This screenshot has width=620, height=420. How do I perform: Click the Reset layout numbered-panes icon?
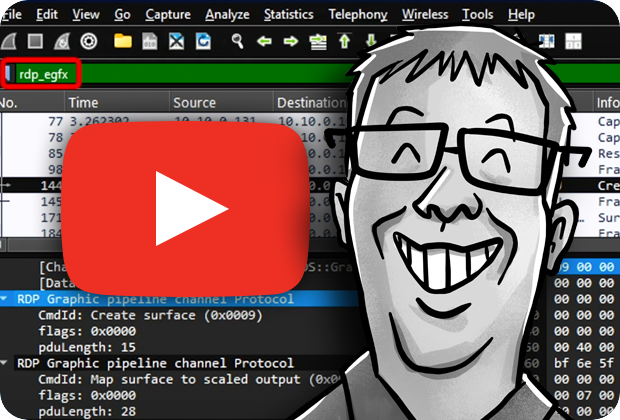[573, 41]
